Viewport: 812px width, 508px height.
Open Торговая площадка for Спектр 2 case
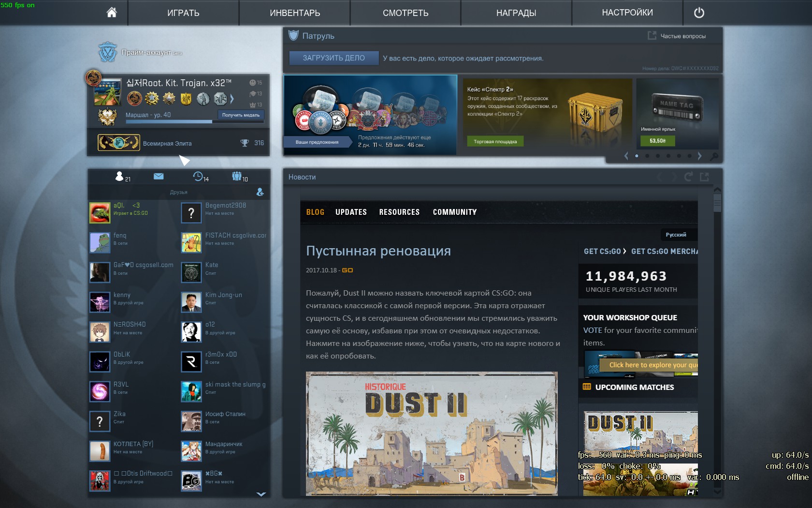pos(495,141)
